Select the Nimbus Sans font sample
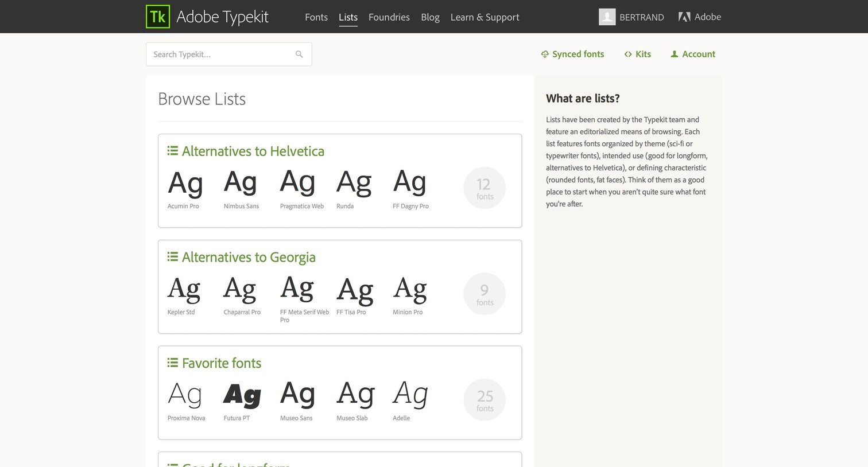The height and width of the screenshot is (467, 868). 241,189
